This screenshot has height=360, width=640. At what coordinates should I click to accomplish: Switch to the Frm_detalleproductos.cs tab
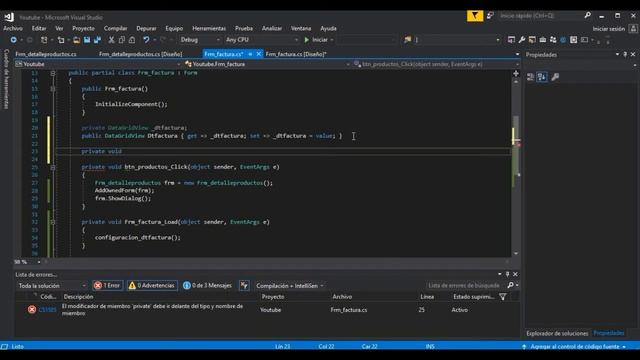point(46,54)
